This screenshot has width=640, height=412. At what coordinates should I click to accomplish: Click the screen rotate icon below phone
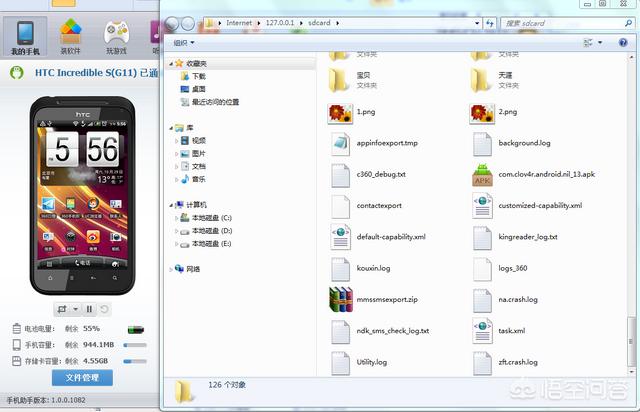tap(62, 309)
